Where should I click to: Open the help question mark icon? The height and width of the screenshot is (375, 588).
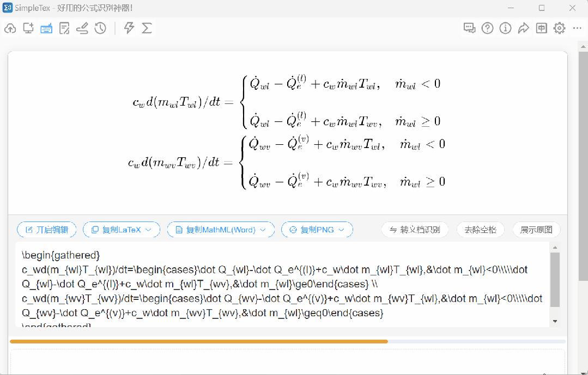pyautogui.click(x=487, y=28)
